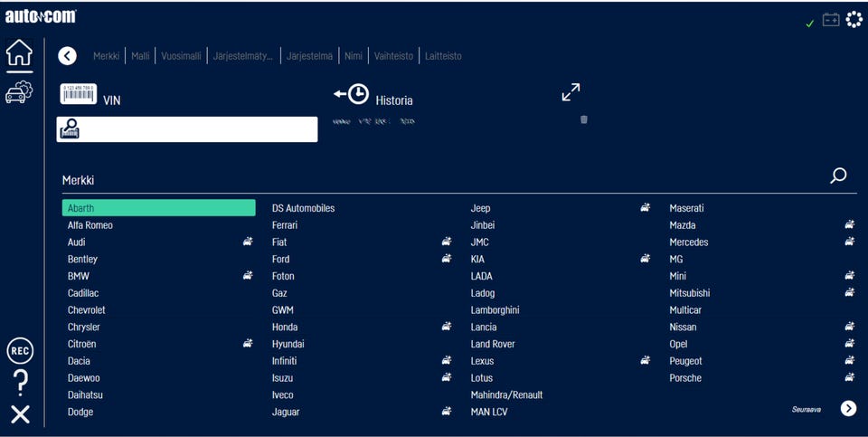Screen dimensions: 868x437
Task: Click the autocom logo
Action: (41, 17)
